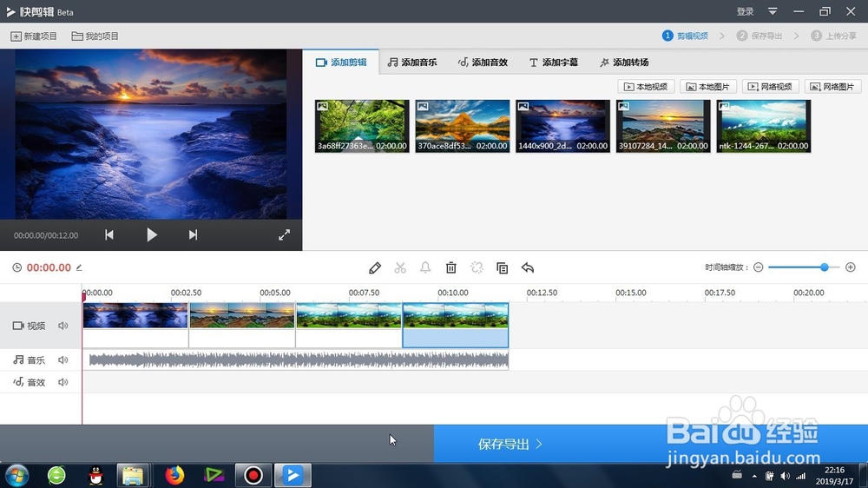Open Firefox from the taskbar
Viewport: 868px width, 488px height.
[174, 475]
